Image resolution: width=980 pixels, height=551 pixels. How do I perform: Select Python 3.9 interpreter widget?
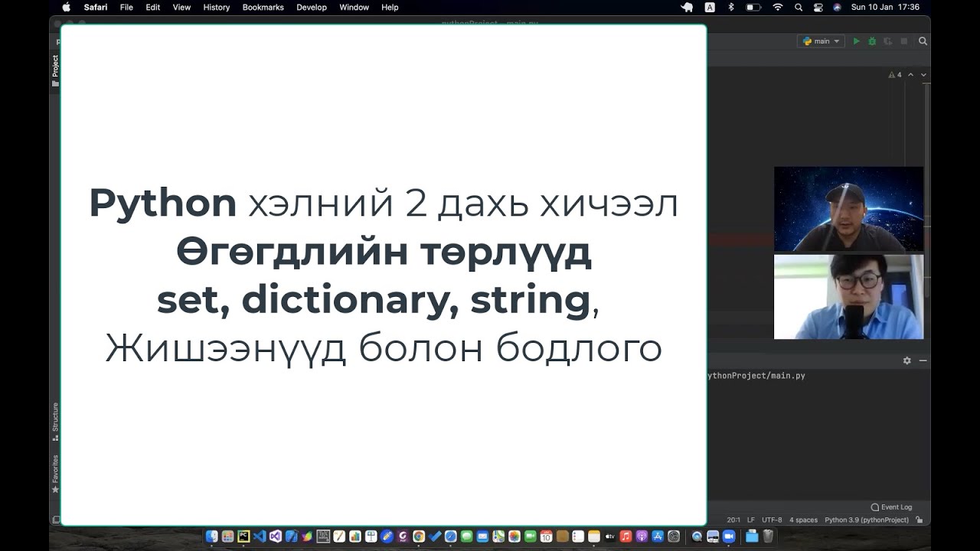click(867, 520)
